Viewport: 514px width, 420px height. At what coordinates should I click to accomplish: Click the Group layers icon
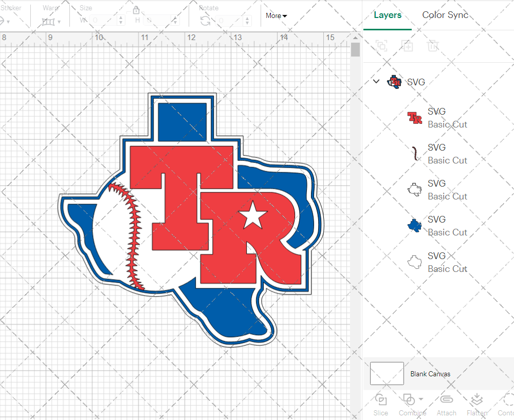click(381, 46)
